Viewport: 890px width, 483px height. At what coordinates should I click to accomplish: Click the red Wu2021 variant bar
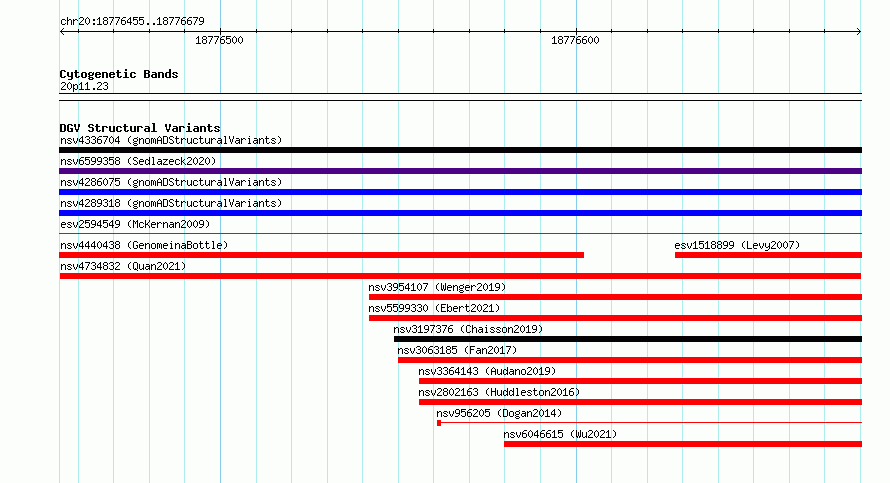[x=683, y=444]
